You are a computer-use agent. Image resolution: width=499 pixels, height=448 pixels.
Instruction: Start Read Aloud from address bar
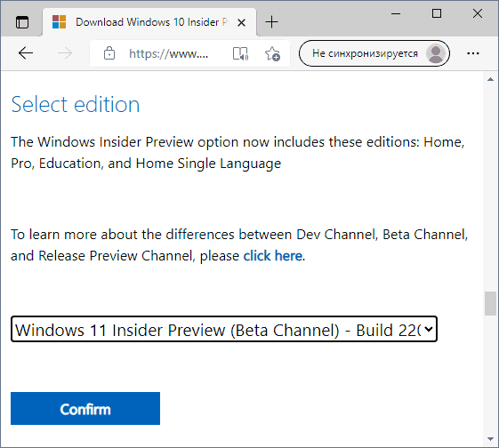[240, 53]
